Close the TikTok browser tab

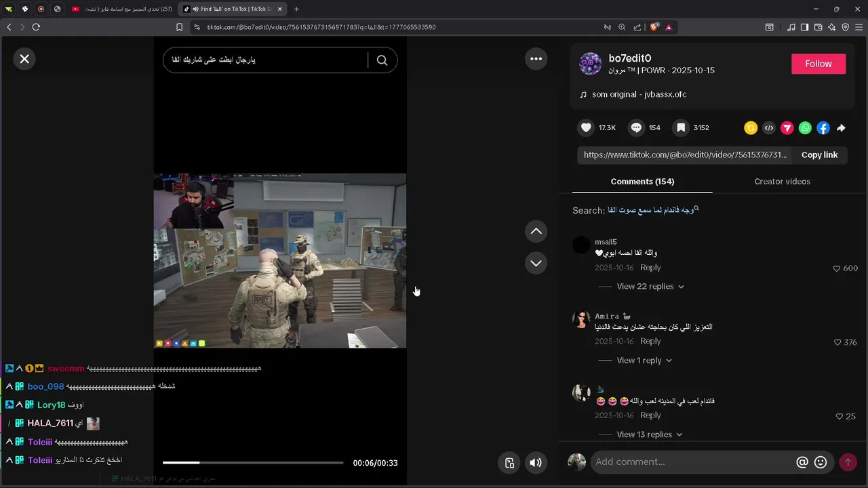[x=279, y=9]
